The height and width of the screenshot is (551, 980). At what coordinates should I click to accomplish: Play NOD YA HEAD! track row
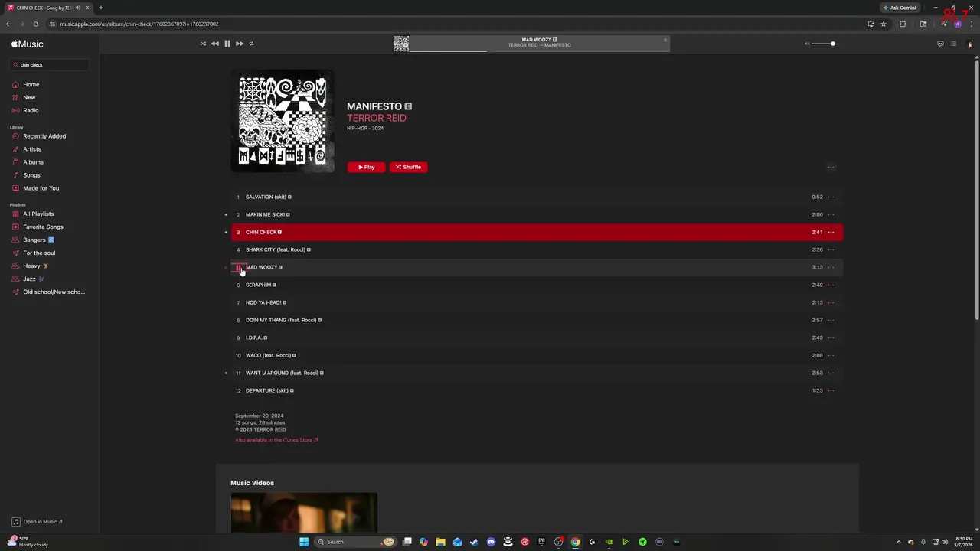click(537, 302)
